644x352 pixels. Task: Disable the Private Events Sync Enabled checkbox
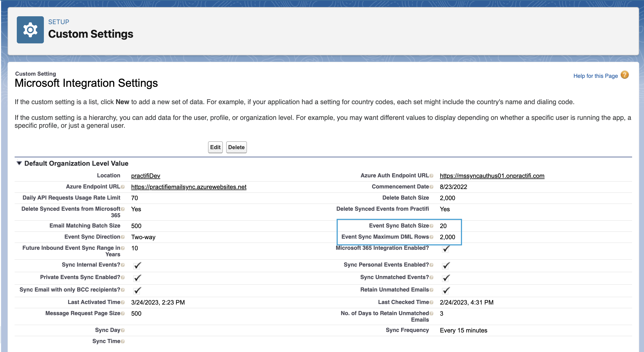click(x=137, y=278)
